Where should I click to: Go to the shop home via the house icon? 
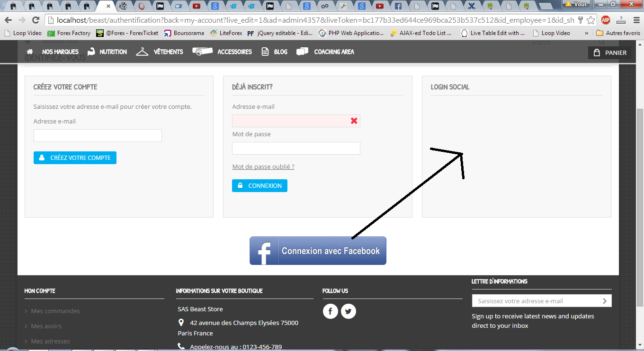coord(30,52)
